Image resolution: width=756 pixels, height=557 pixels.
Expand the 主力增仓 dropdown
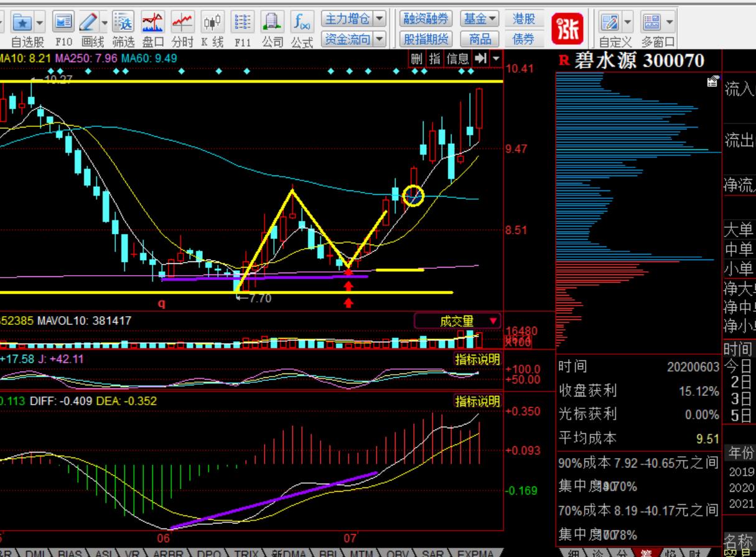pyautogui.click(x=380, y=19)
